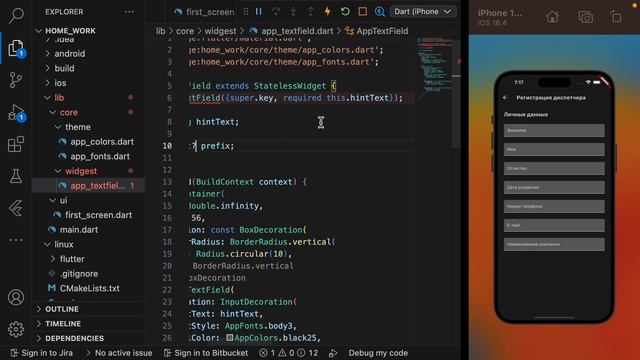
Task: Expand the TIMELINE section
Action: 88,324
